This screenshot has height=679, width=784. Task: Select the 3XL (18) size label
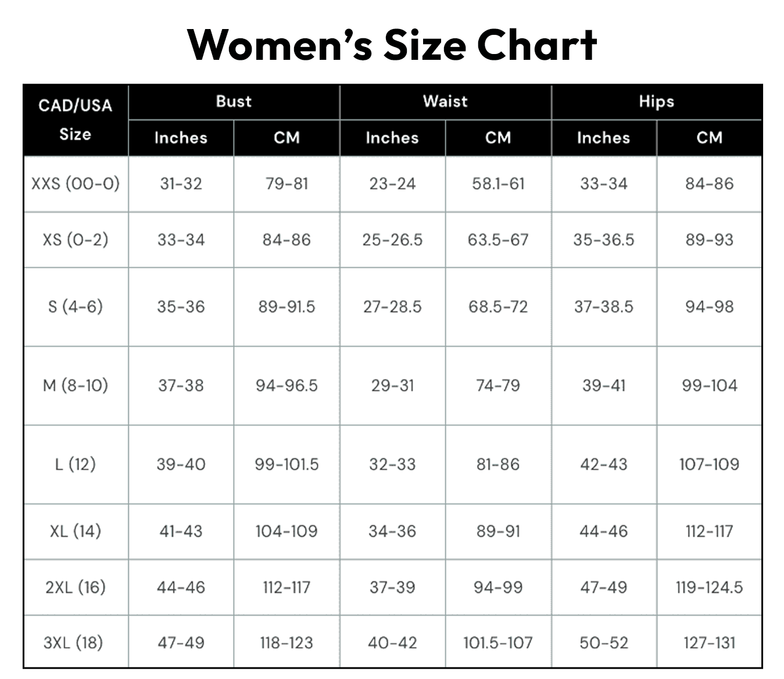click(x=73, y=642)
